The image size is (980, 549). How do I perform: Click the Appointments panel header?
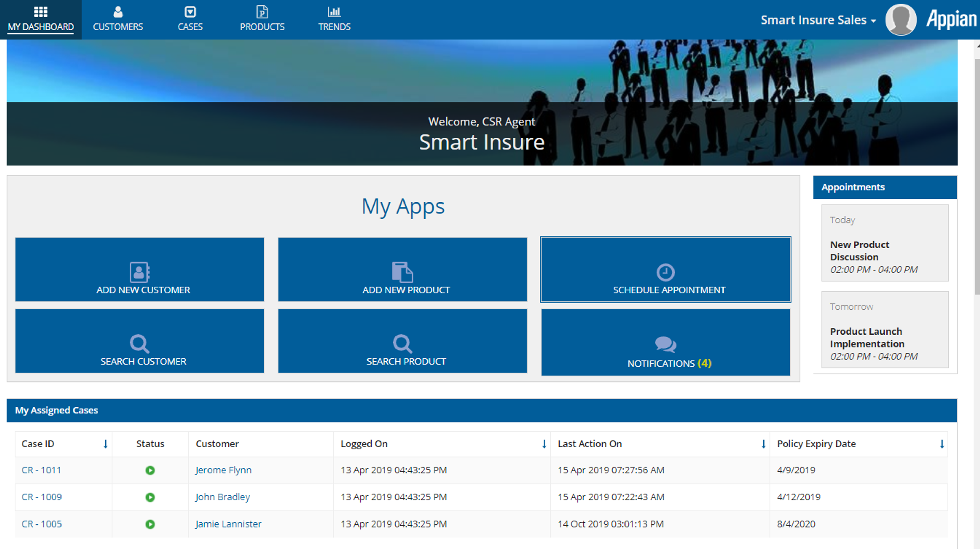click(x=885, y=187)
